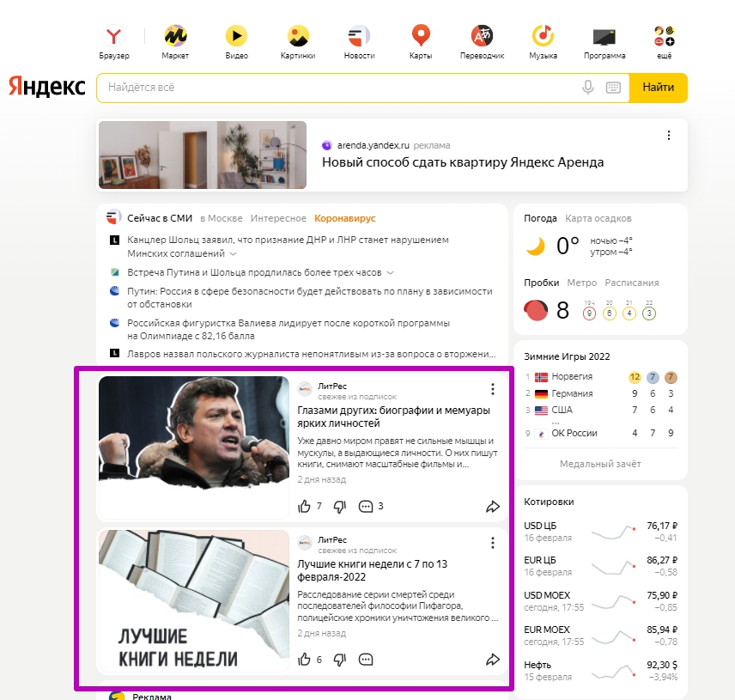Share the Лучшие книги недели post
Screen dimensions: 735x700
tap(493, 660)
